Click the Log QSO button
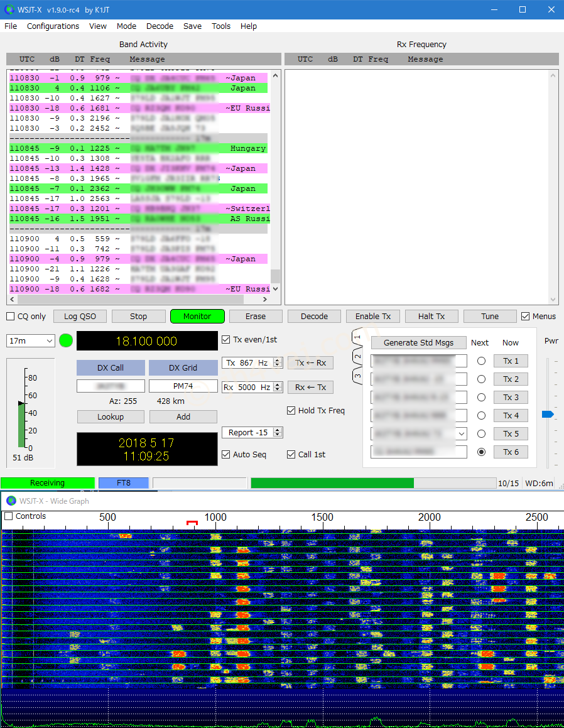564x728 pixels. click(x=80, y=316)
